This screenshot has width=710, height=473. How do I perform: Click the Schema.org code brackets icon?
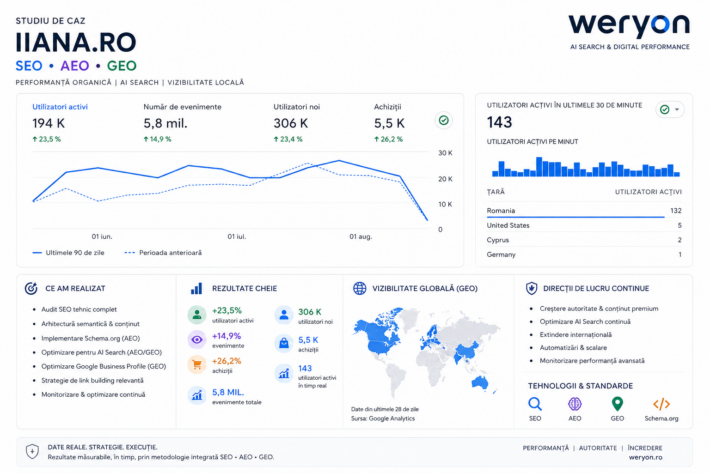661,403
